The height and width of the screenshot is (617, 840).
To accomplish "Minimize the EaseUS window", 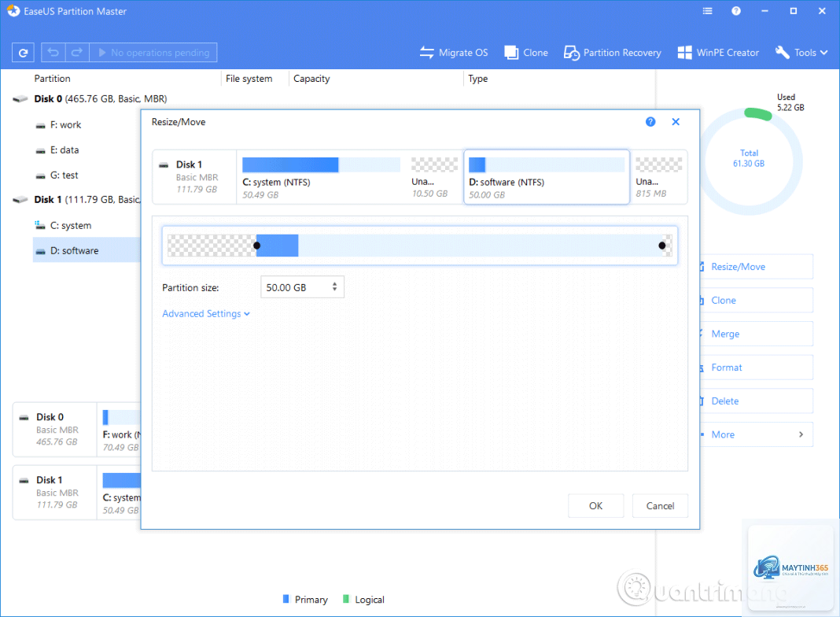I will pos(764,11).
